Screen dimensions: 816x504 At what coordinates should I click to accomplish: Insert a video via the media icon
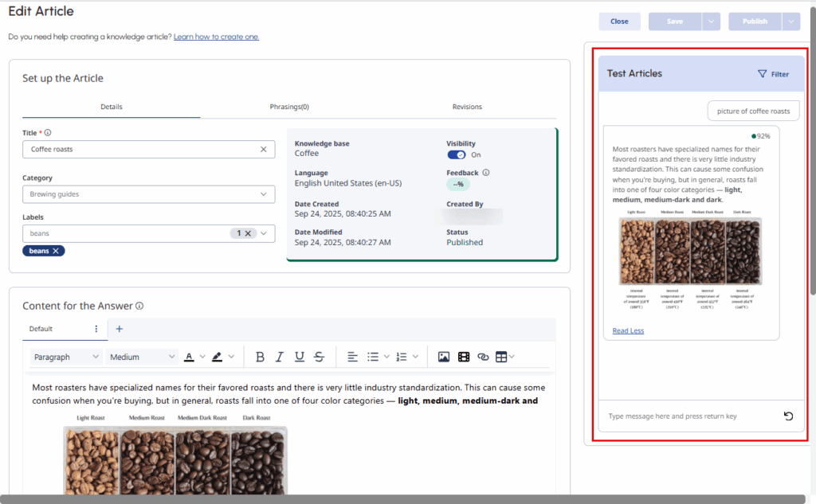[x=464, y=356]
